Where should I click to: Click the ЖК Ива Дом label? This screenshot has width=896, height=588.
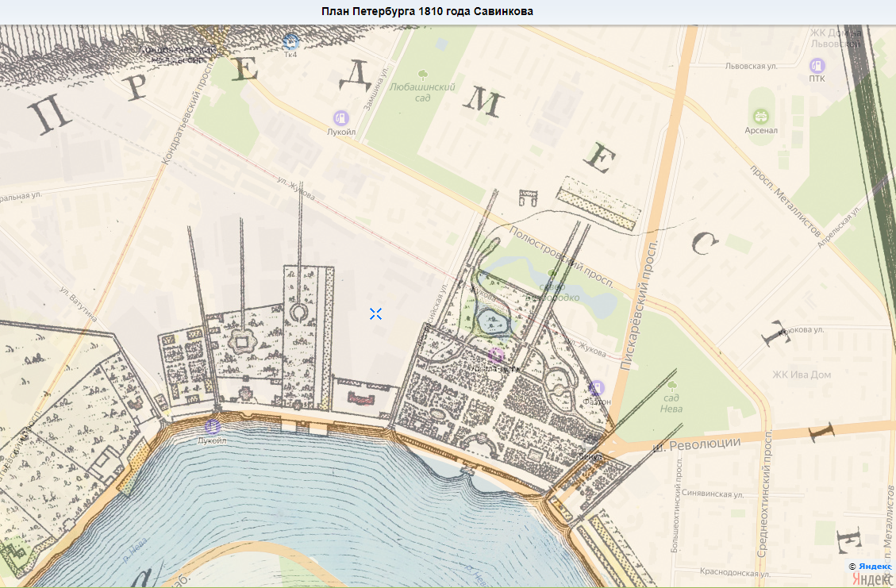pyautogui.click(x=802, y=375)
